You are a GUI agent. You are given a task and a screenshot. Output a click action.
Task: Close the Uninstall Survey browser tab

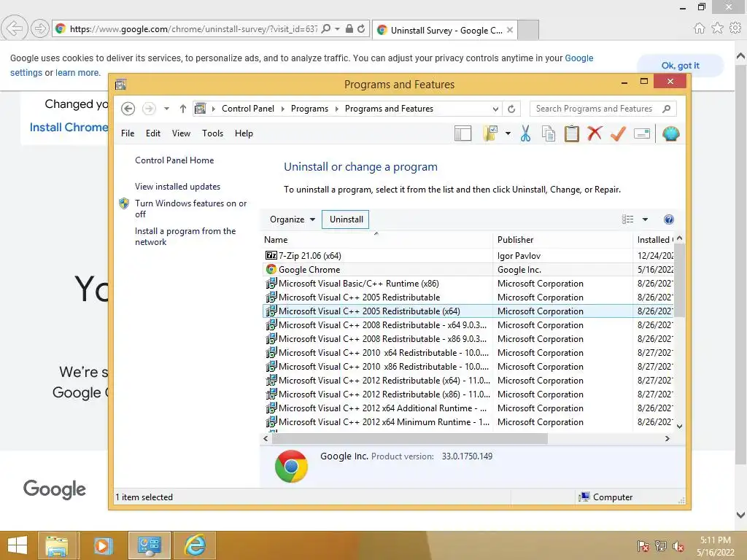point(510,30)
